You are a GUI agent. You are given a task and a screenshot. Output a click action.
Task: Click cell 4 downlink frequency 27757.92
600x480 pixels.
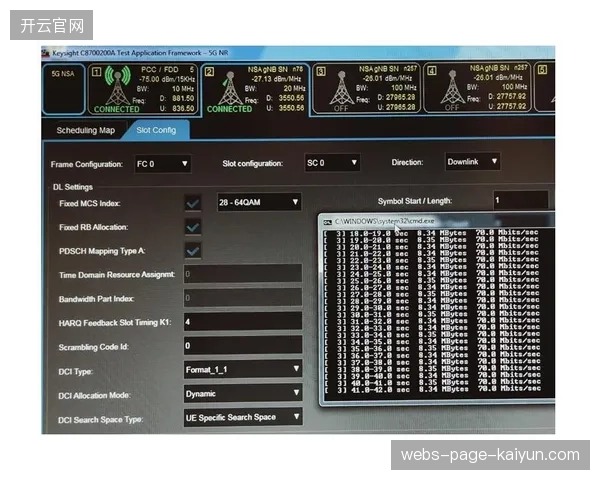point(512,96)
